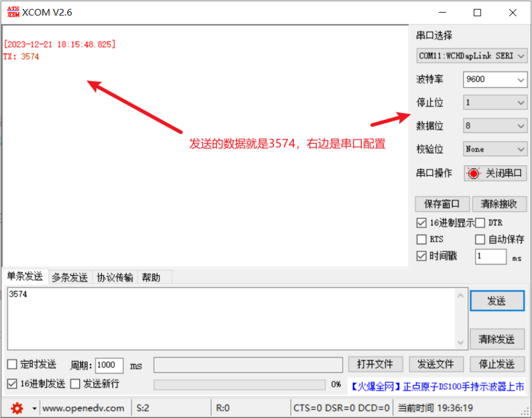Switch to the 多条发送 tab
The image size is (532, 418).
coord(70,278)
